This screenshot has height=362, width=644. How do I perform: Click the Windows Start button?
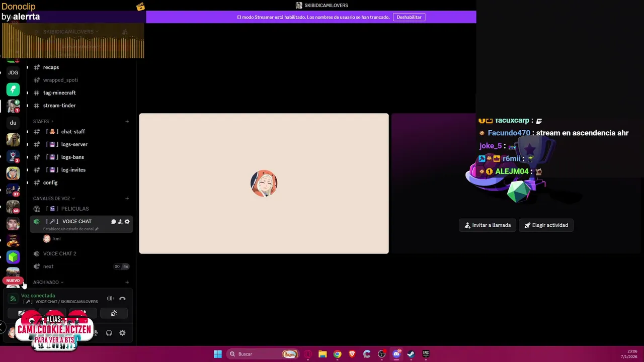218,354
